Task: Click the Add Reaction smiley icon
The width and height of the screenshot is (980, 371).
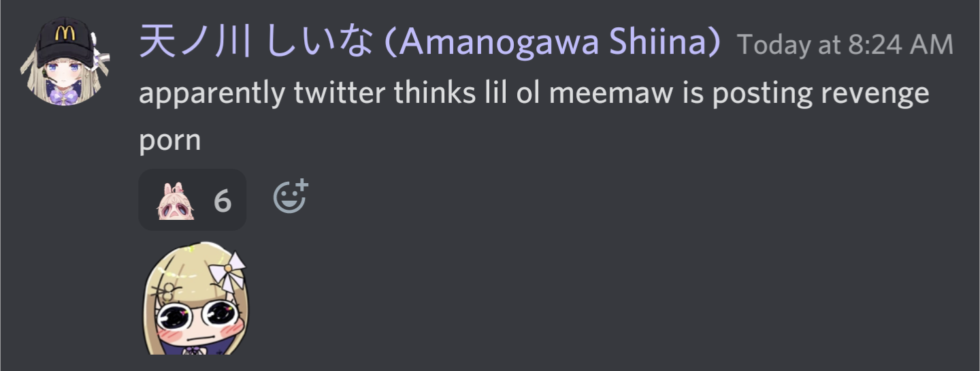Action: [x=291, y=197]
